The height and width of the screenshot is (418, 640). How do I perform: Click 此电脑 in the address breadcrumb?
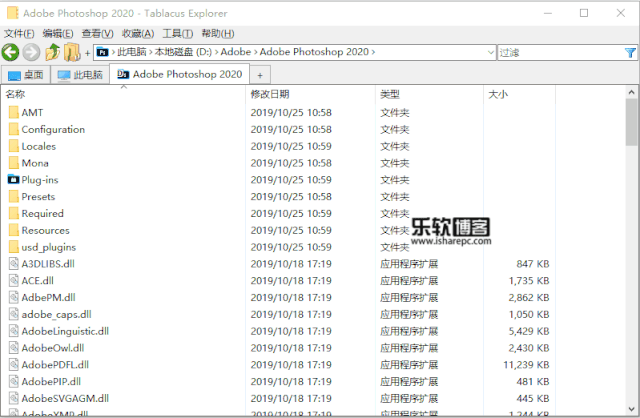[132, 52]
